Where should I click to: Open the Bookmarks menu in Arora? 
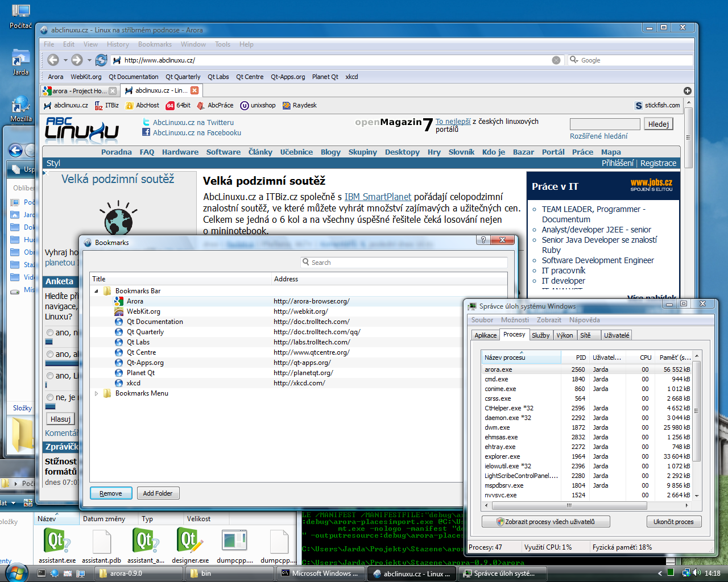coord(155,44)
